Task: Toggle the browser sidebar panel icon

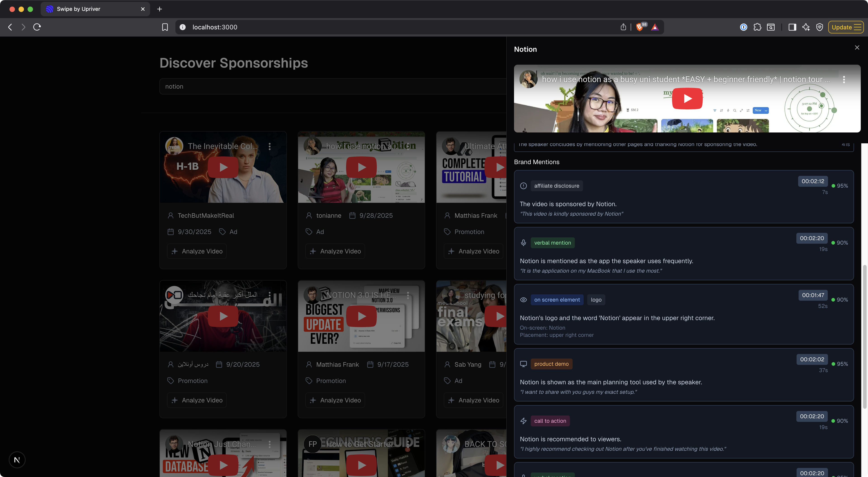Action: click(x=792, y=27)
